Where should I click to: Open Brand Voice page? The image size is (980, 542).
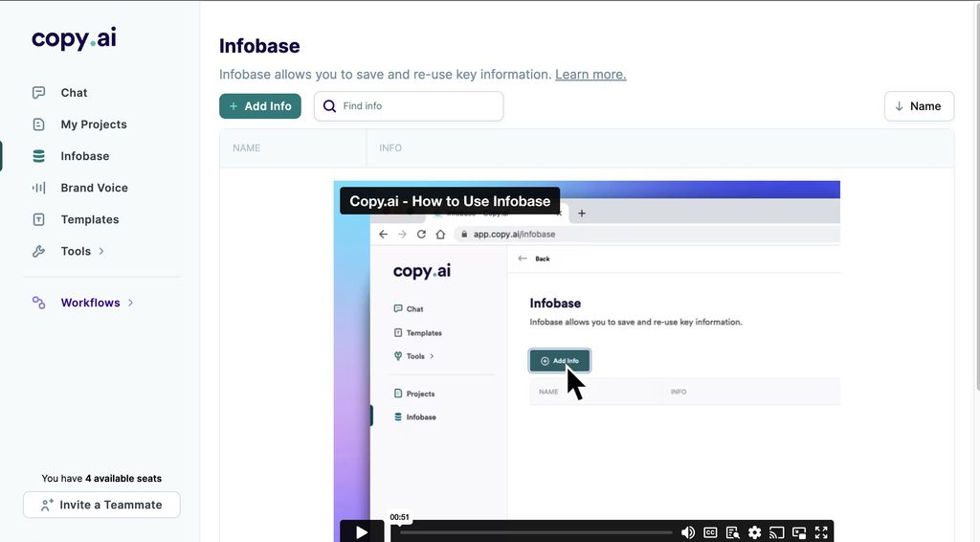tap(94, 188)
